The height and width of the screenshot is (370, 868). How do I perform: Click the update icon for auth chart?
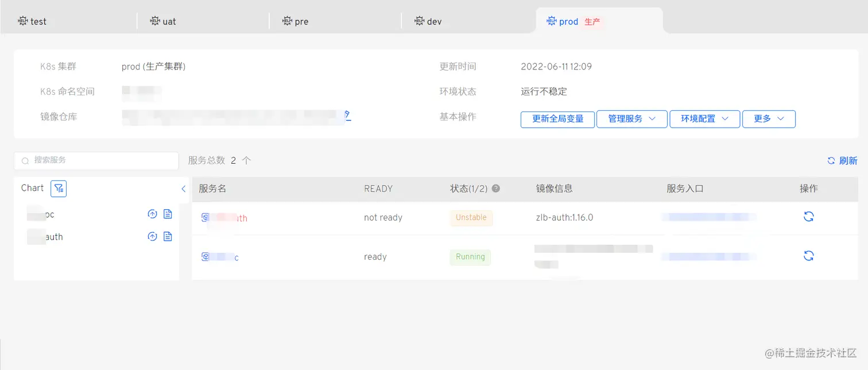pyautogui.click(x=152, y=236)
